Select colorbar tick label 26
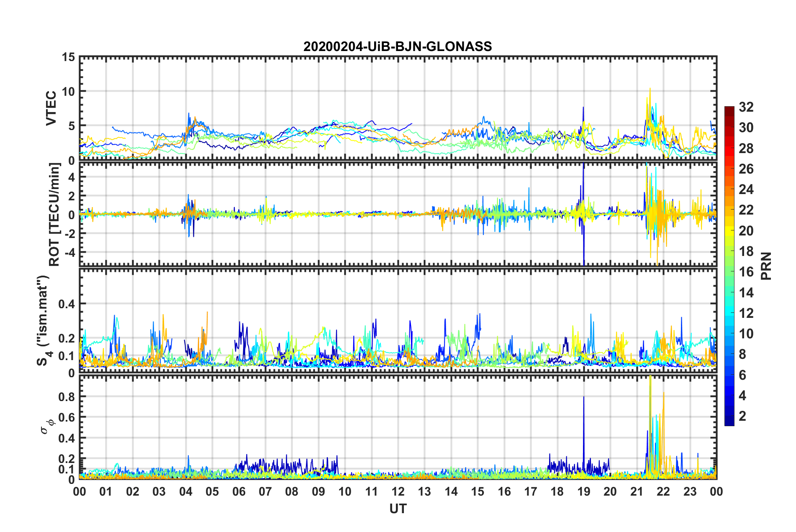Viewport: 796px width, 532px height. coord(746,169)
